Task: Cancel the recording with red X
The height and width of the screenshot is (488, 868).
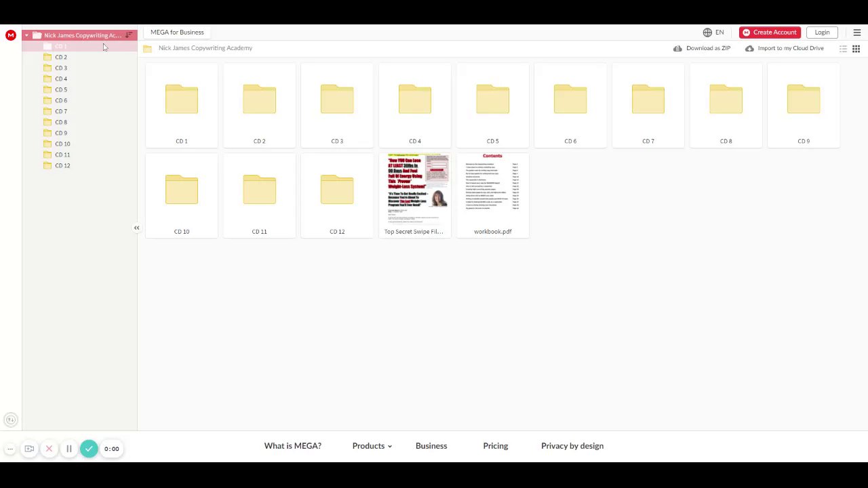Action: click(49, 449)
